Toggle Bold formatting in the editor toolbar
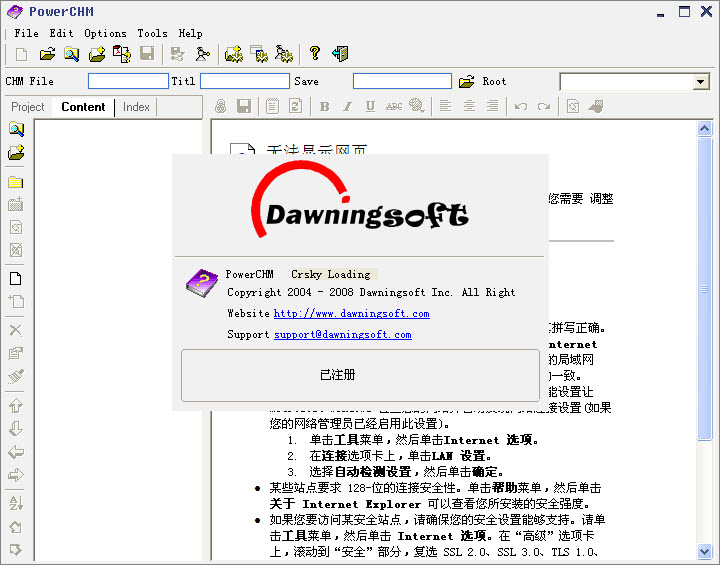 pos(324,107)
